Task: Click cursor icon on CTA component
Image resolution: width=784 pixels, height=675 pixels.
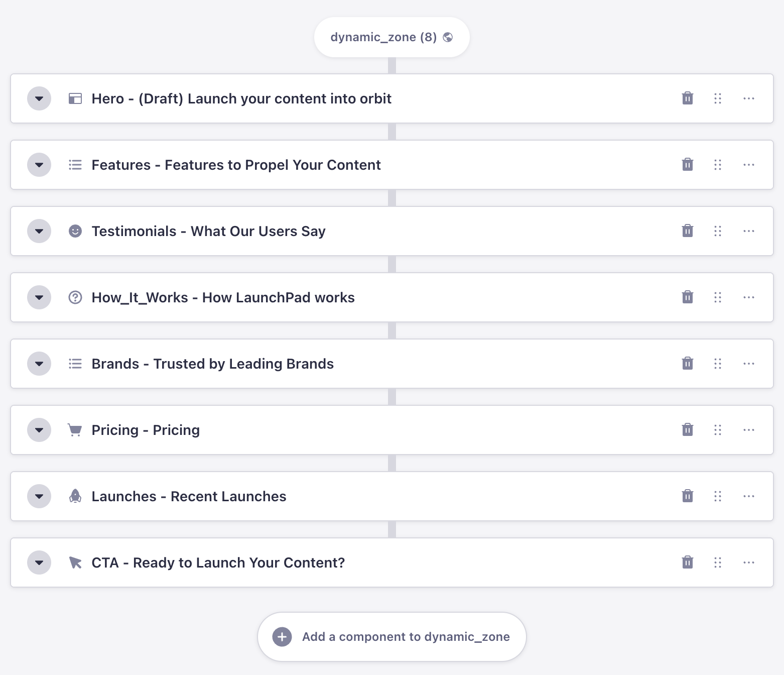Action: pos(75,562)
